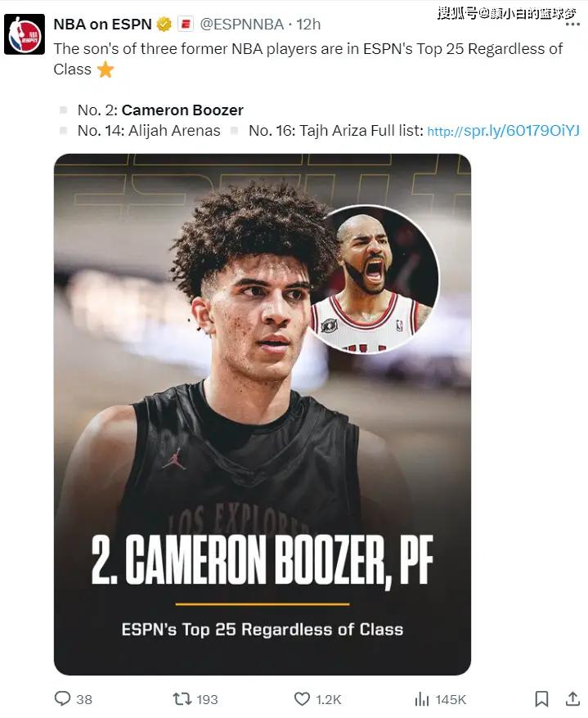
Task: Click the reply speech bubble icon
Action: click(62, 698)
